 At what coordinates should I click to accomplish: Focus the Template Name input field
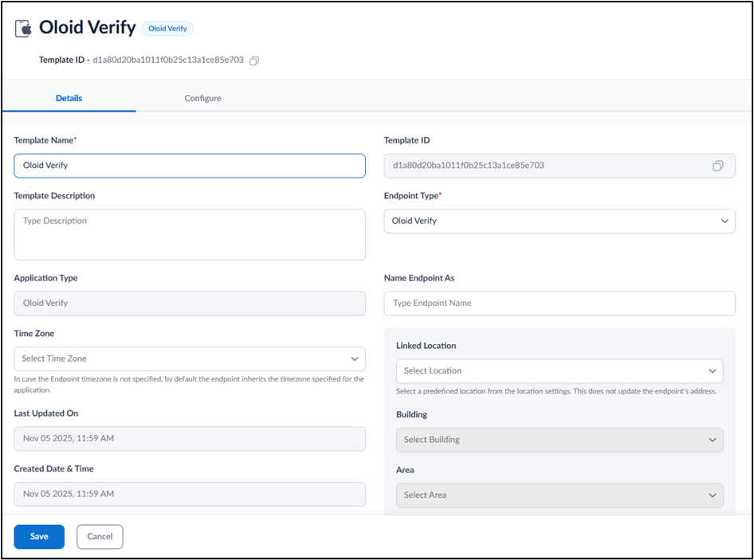[190, 166]
